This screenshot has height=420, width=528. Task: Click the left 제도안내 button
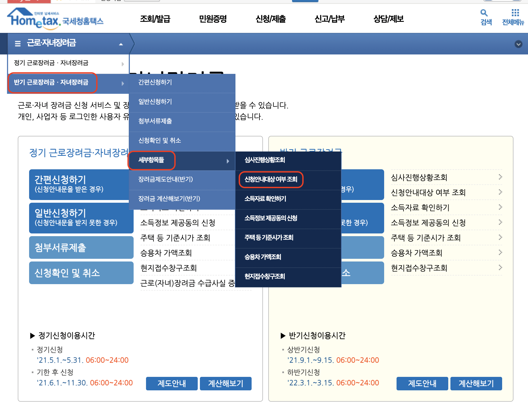pos(172,383)
